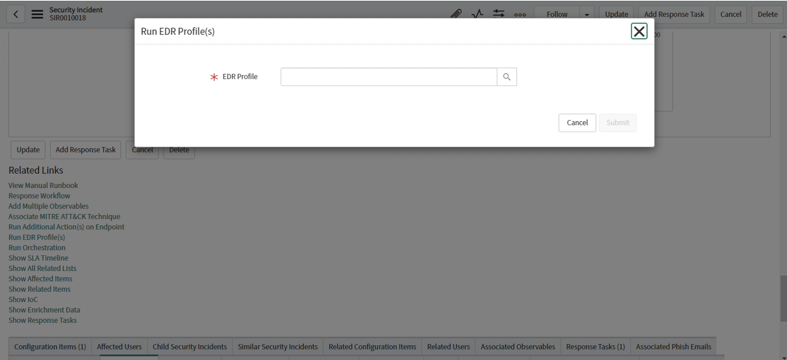Open the hamburger context menu icon
The height and width of the screenshot is (360, 787).
point(37,14)
